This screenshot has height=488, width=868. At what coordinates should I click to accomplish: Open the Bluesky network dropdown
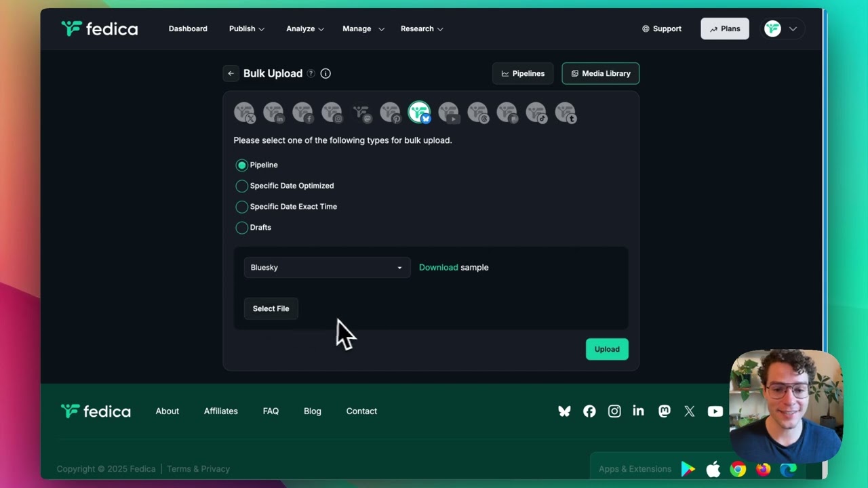pos(327,267)
